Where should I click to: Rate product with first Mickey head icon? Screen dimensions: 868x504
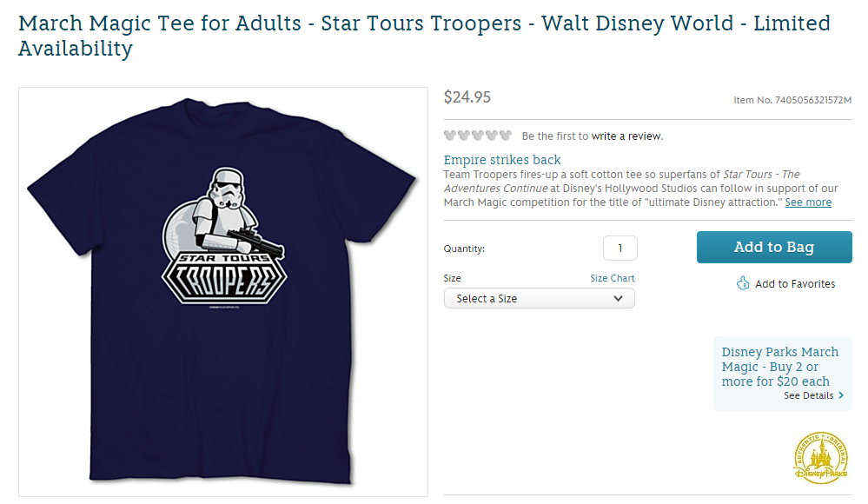point(450,136)
